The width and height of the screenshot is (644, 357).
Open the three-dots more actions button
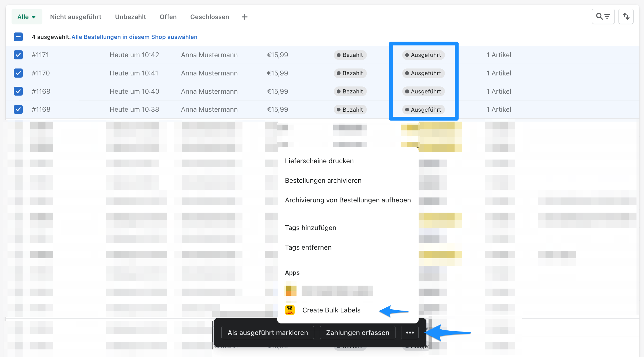(x=410, y=333)
